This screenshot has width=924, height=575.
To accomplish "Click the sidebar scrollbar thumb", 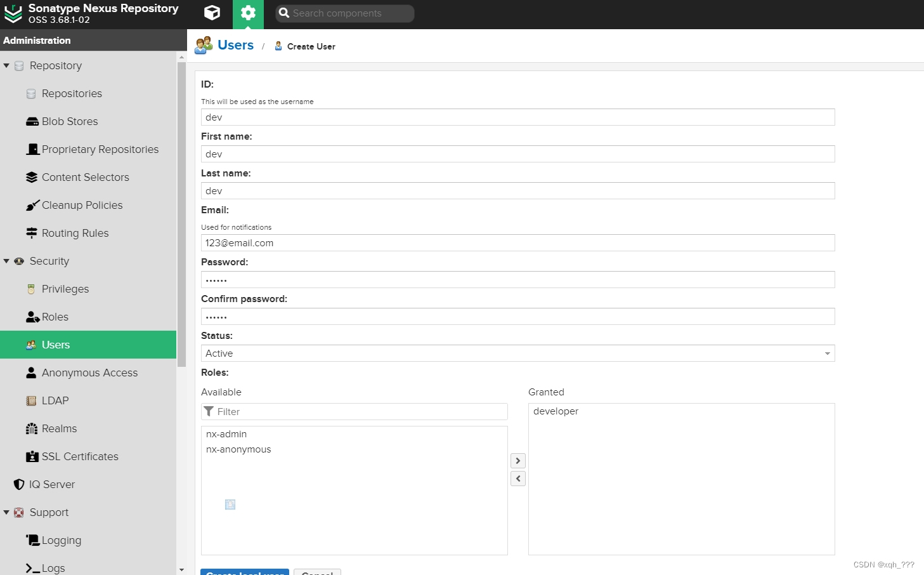I will point(182,215).
